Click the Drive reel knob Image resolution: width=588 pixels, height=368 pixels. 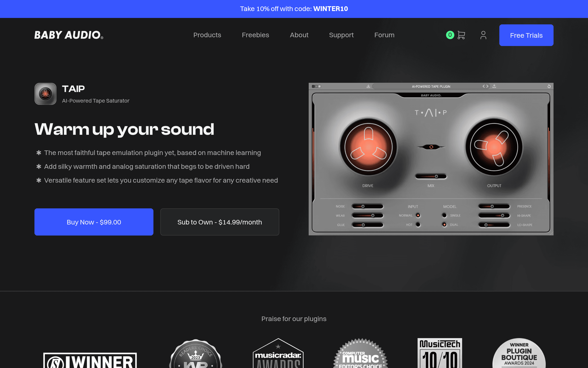pyautogui.click(x=368, y=147)
